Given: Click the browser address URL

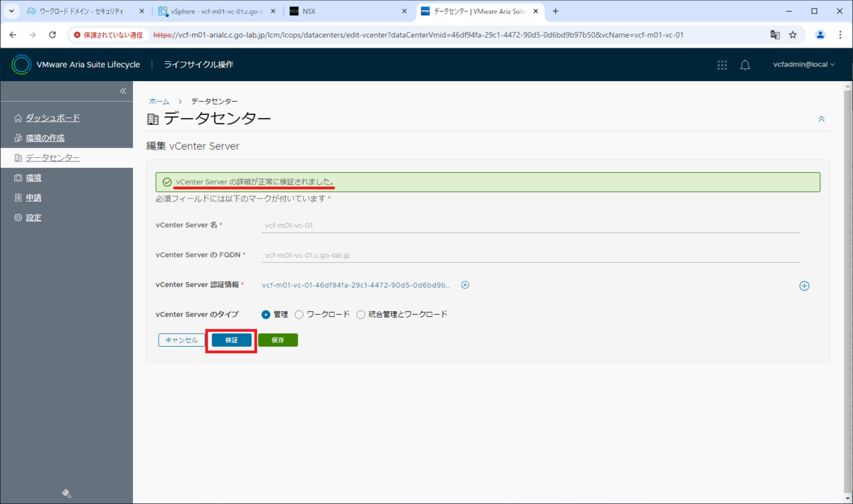Looking at the screenshot, I should tap(418, 34).
